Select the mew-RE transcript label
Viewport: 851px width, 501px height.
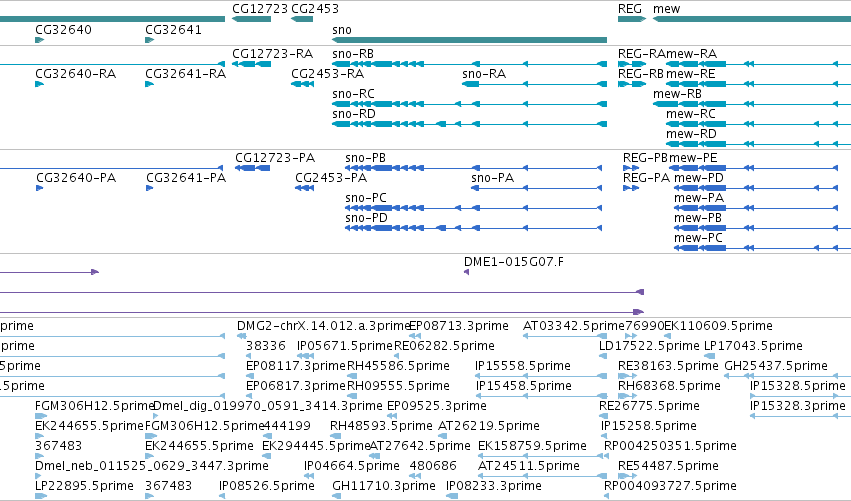[691, 74]
